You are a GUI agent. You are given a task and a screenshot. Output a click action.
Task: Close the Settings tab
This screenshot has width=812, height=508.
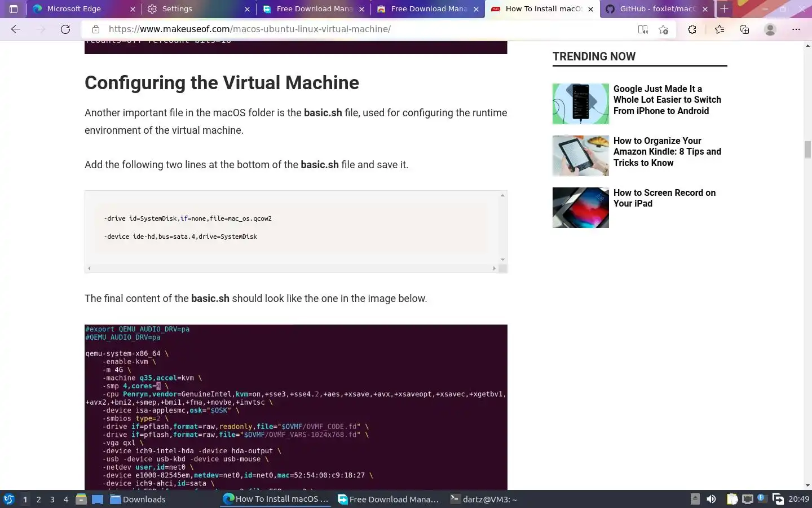click(247, 9)
